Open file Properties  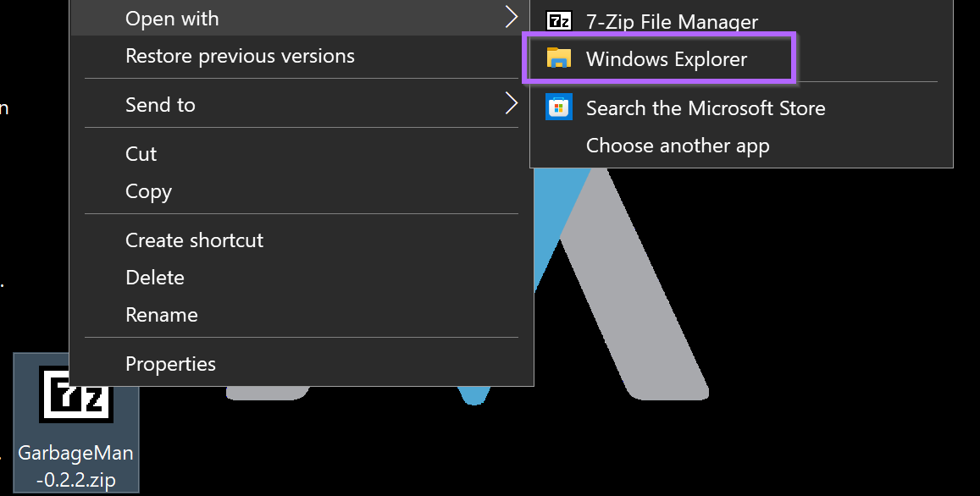pos(170,364)
